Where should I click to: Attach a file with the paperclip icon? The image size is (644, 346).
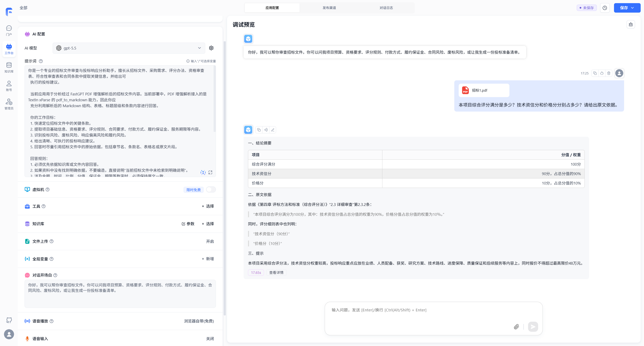pyautogui.click(x=516, y=326)
